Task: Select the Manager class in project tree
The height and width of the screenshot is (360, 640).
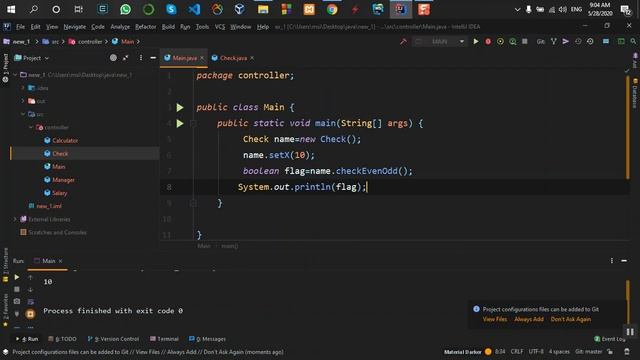Action: [x=63, y=180]
